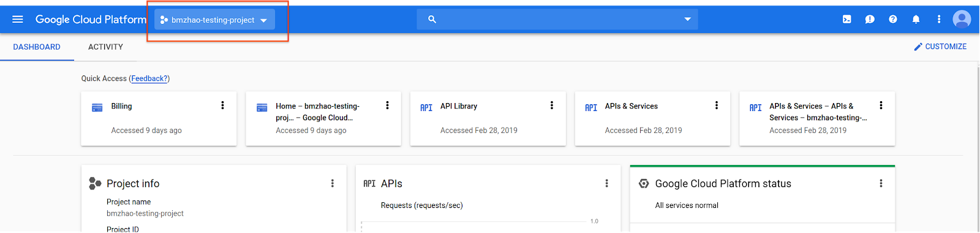Image resolution: width=980 pixels, height=233 pixels.
Task: Switch to the Activity tab
Action: pos(105,47)
